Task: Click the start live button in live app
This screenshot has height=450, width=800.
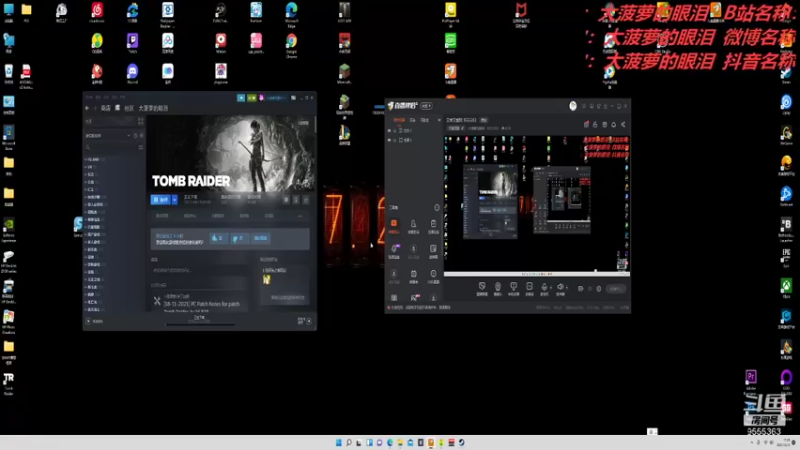Action: [615, 289]
